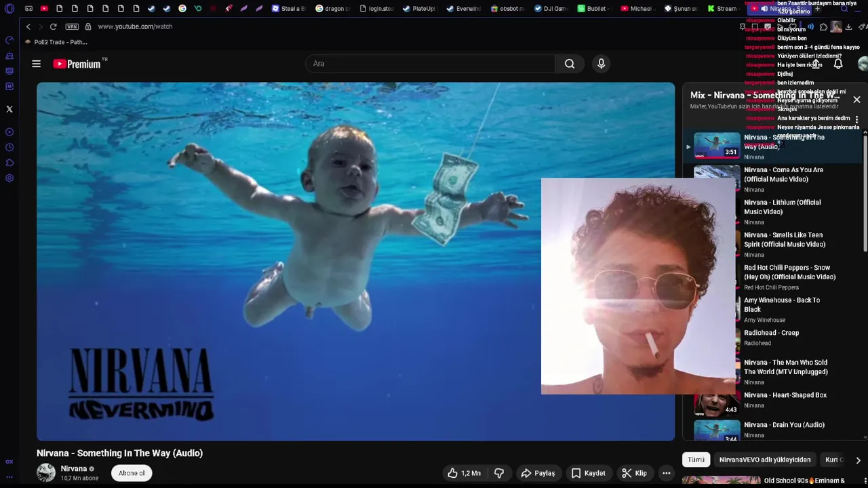
Task: Go back with browser back arrow
Action: [x=28, y=26]
